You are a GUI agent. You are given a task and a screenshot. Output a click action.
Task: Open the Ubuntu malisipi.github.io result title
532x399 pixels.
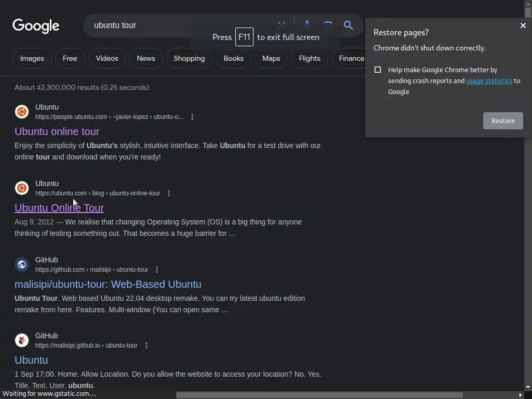pyautogui.click(x=31, y=360)
